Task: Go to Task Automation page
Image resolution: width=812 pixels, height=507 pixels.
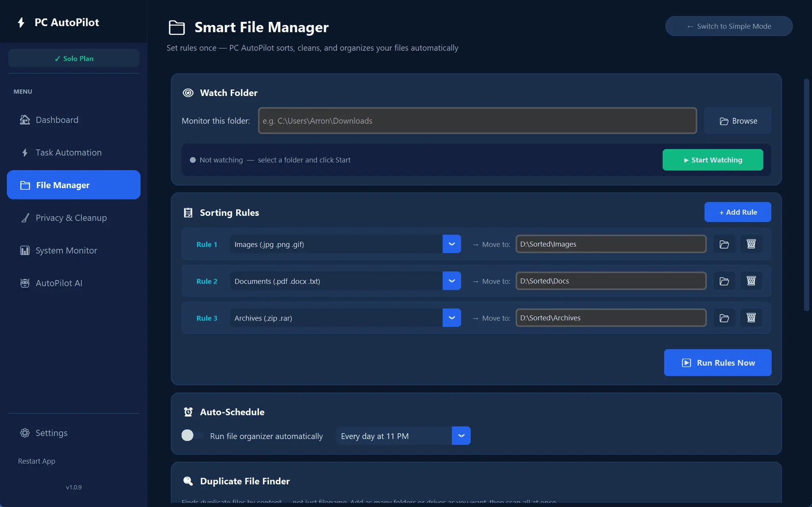Action: 73,152
